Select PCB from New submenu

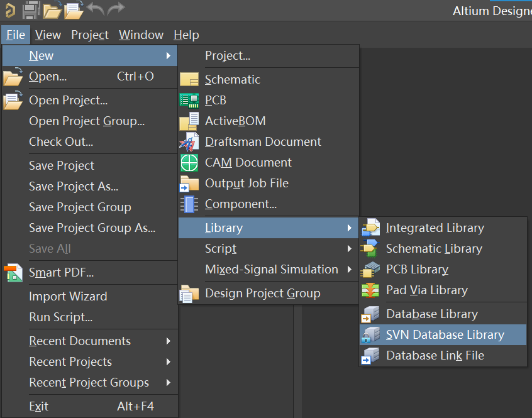coord(269,101)
